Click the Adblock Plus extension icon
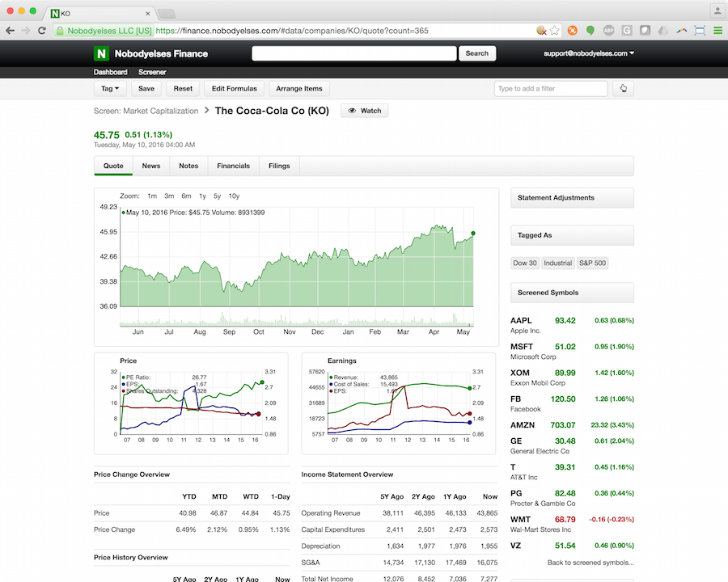 tap(609, 30)
